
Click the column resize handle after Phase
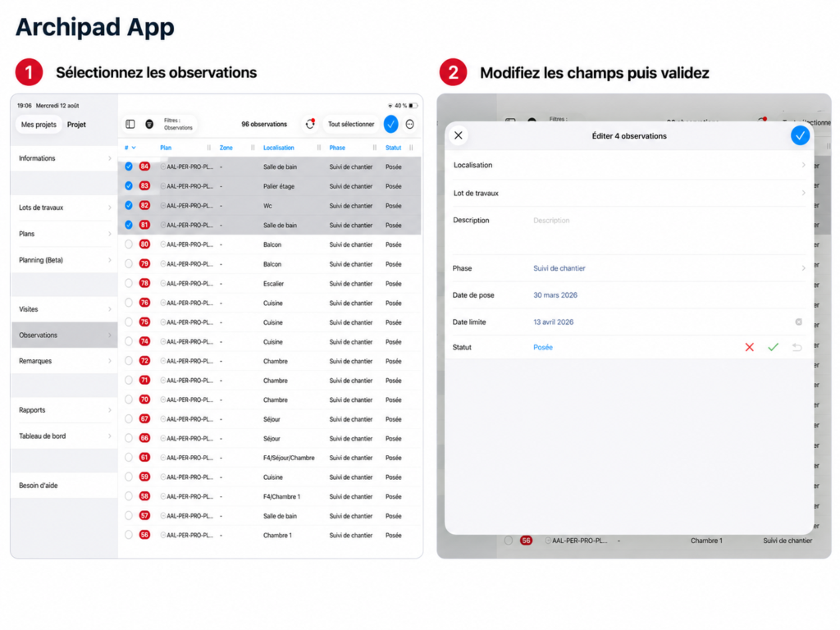pyautogui.click(x=374, y=148)
